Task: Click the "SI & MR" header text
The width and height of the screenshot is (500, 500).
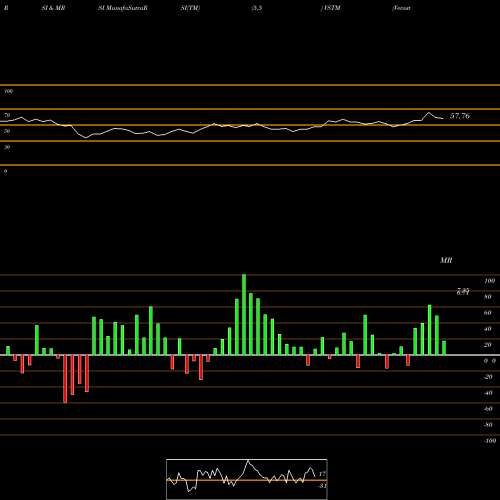Action: (x=53, y=8)
